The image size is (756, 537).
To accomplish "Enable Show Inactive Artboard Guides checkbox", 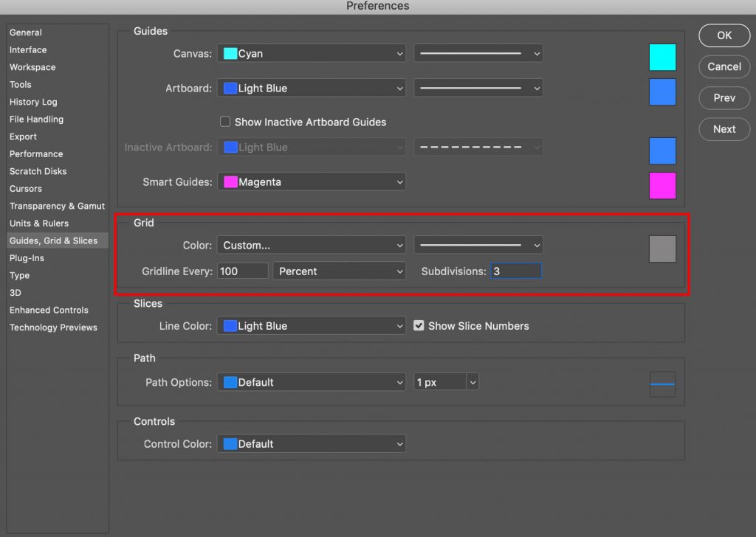I will (x=225, y=122).
